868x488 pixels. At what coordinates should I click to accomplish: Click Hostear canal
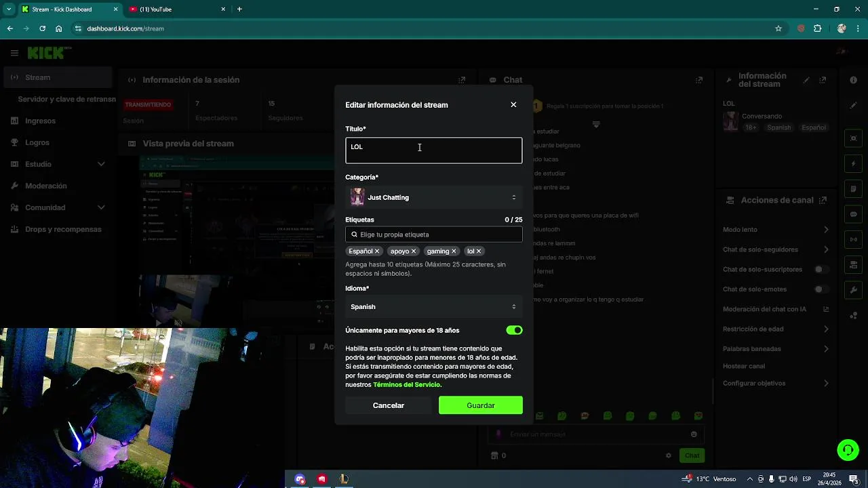click(x=744, y=366)
